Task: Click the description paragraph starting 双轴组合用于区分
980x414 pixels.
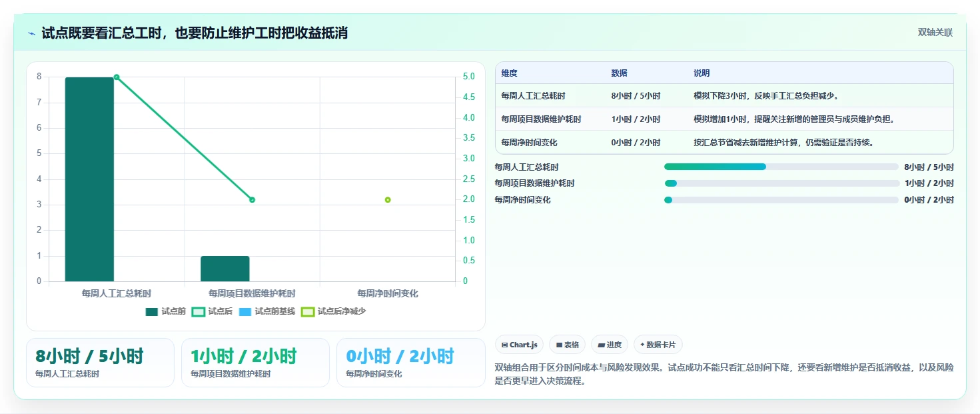Action: pyautogui.click(x=724, y=375)
